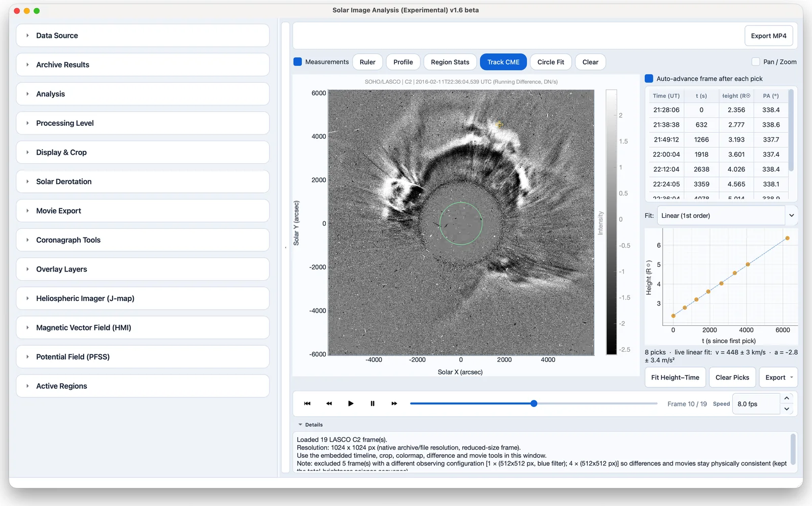Select the Profile measurement tool
The width and height of the screenshot is (812, 506).
403,62
